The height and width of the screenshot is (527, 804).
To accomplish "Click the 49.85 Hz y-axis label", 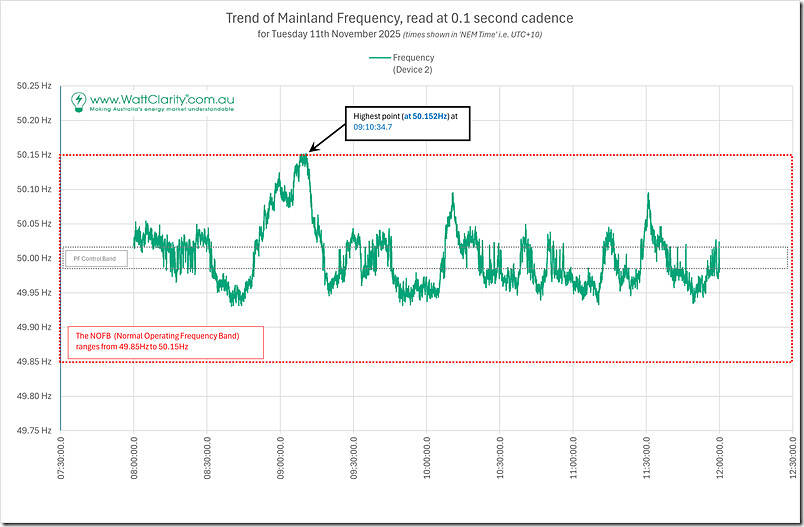I will (x=35, y=361).
